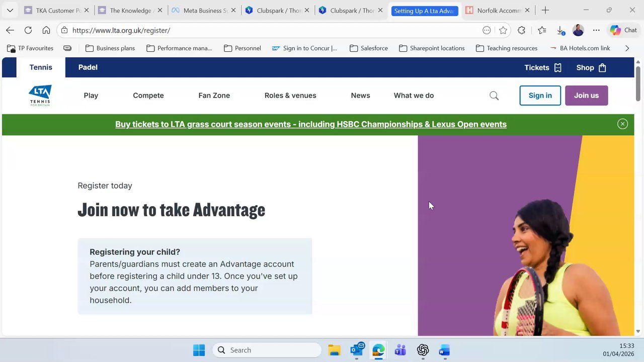The width and height of the screenshot is (644, 362).
Task: Open the pill-shaped icon beside TP Favourites
Action: (67, 48)
